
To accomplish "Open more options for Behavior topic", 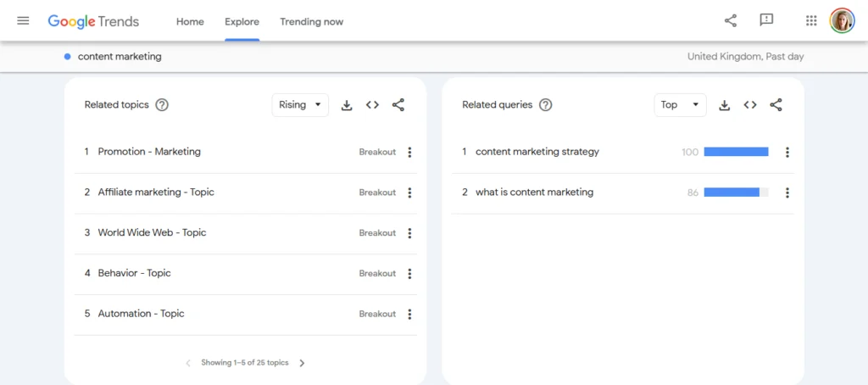I will 409,273.
